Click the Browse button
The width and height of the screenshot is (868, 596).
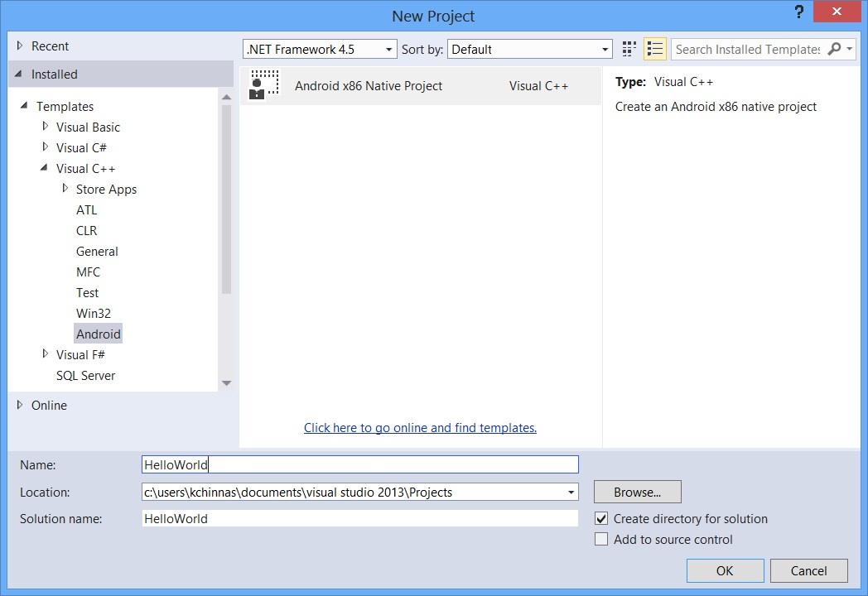click(x=637, y=493)
